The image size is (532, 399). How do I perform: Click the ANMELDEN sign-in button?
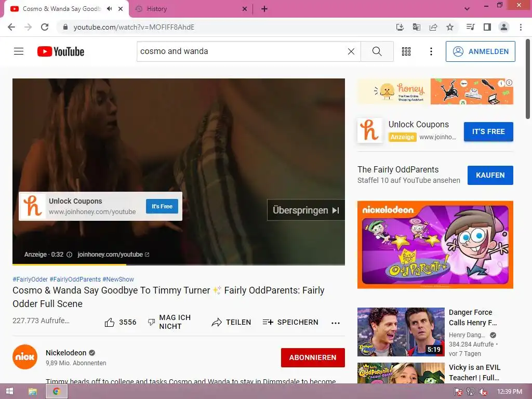point(481,51)
